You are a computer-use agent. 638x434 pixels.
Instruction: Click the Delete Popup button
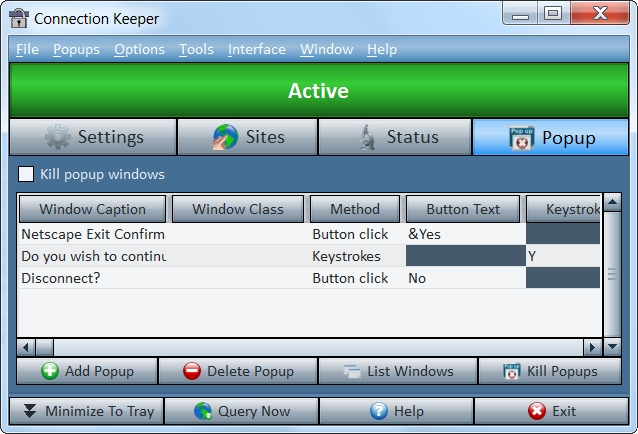tap(238, 371)
